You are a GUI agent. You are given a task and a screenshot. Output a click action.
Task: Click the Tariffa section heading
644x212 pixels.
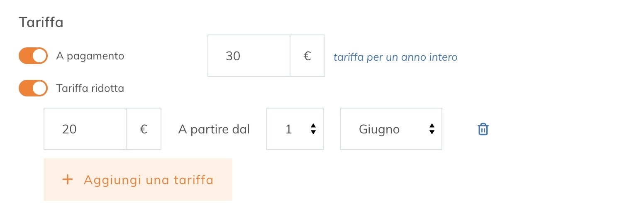41,22
